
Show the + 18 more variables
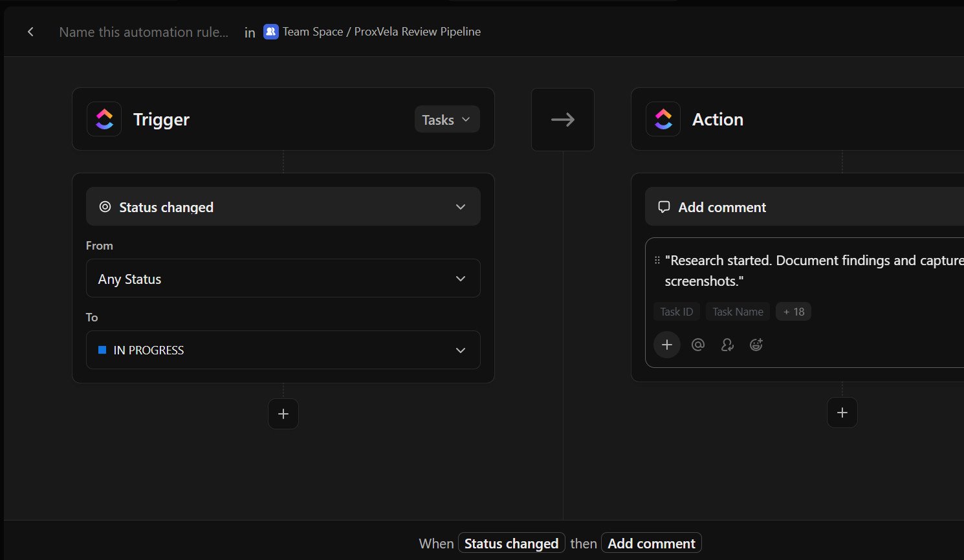[794, 312]
